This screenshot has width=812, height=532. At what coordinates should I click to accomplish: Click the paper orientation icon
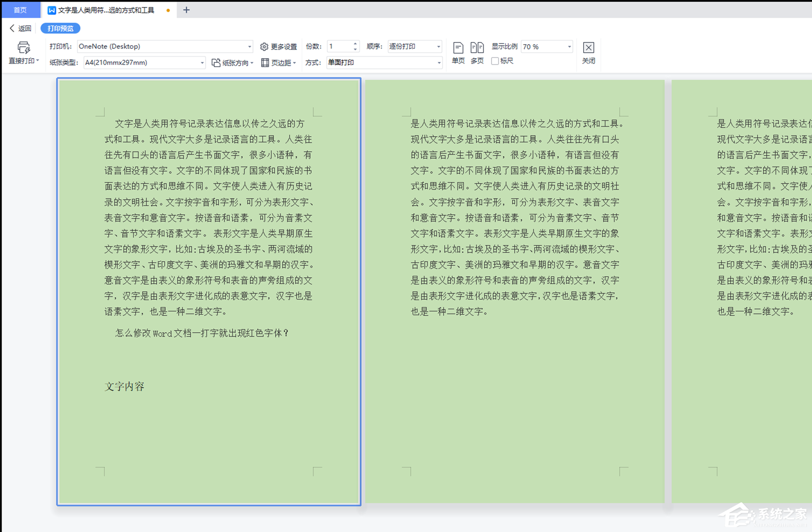click(x=216, y=63)
